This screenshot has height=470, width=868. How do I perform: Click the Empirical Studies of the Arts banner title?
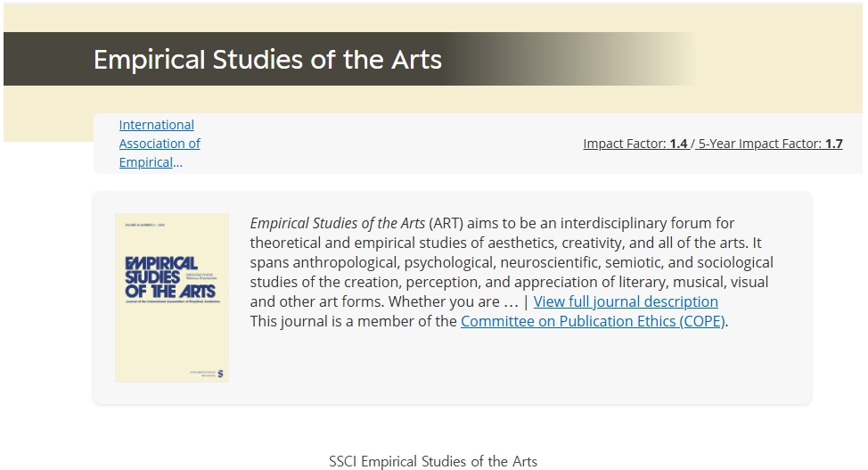tap(267, 60)
